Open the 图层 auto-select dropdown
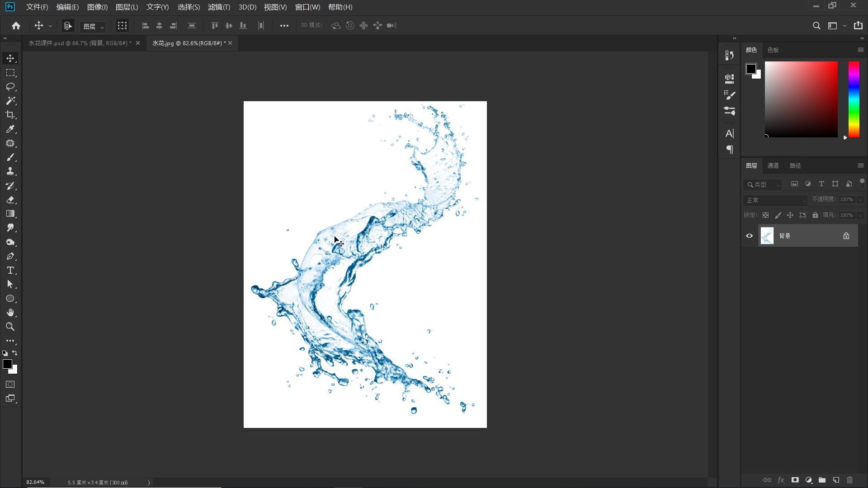 click(x=93, y=27)
